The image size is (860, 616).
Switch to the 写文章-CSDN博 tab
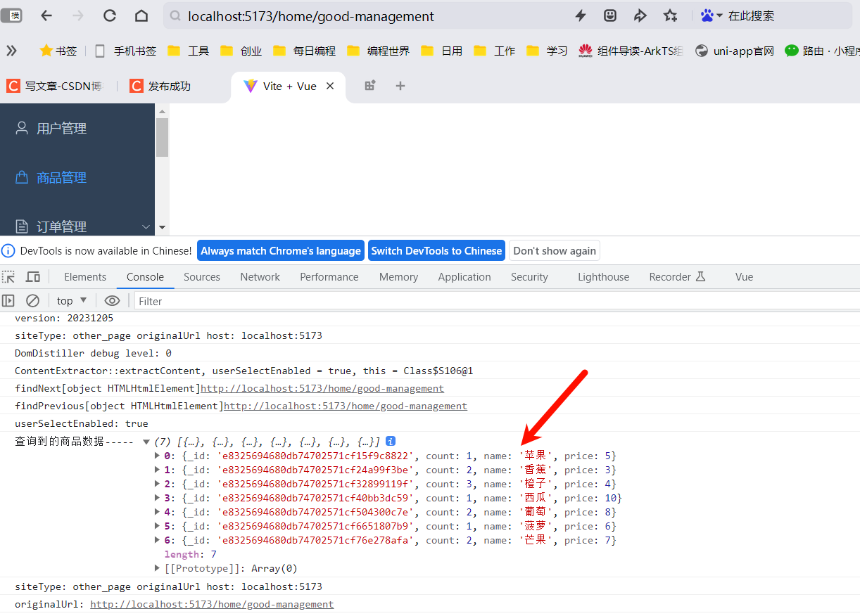pos(54,86)
